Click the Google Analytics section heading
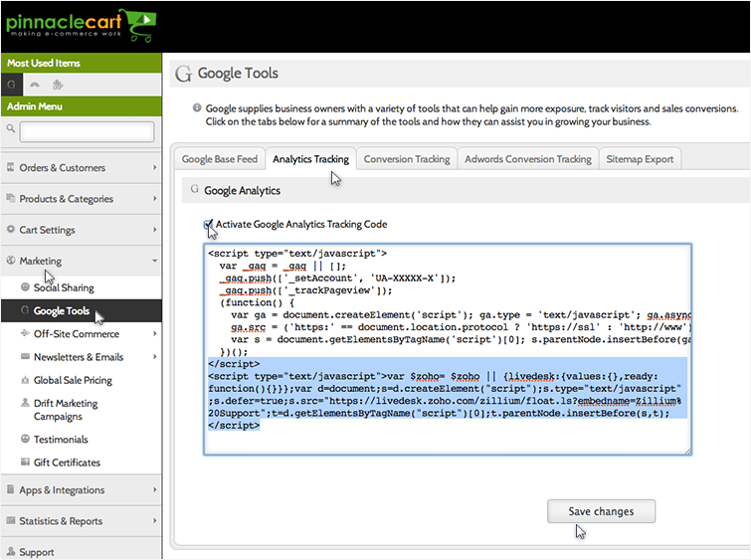The image size is (751, 560). click(243, 191)
